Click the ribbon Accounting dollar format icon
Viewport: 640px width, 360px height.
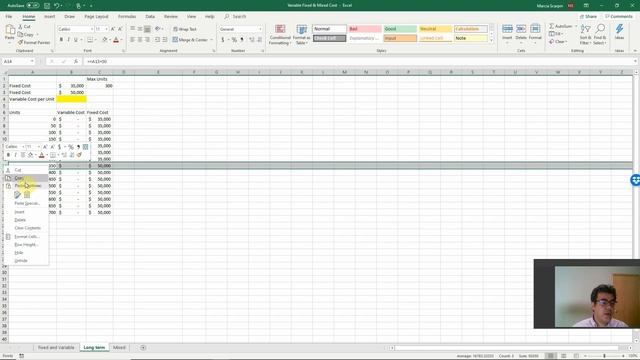click(x=223, y=40)
